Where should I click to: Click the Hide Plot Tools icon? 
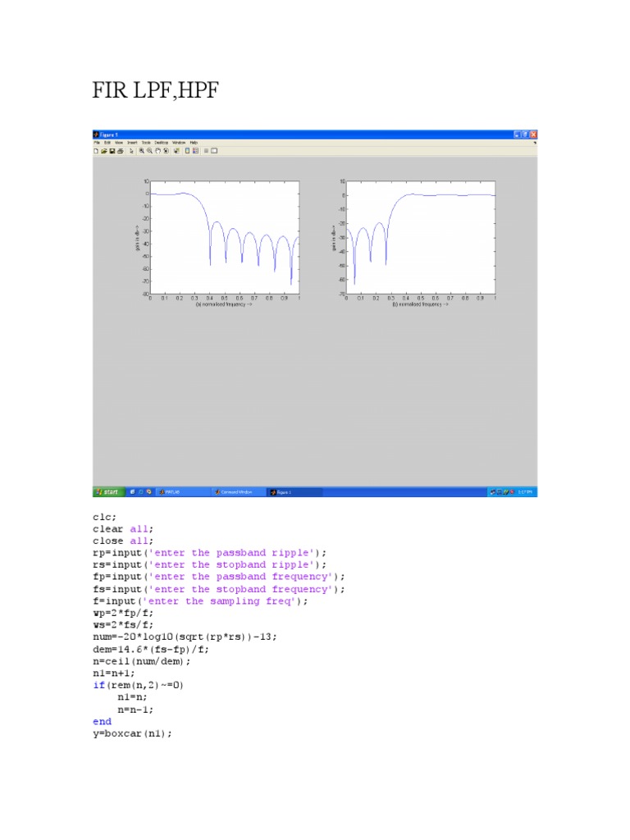[x=206, y=151]
